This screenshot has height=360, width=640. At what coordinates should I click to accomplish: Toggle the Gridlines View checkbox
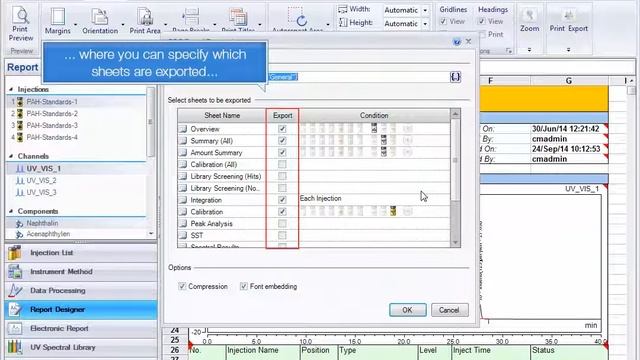click(x=444, y=22)
